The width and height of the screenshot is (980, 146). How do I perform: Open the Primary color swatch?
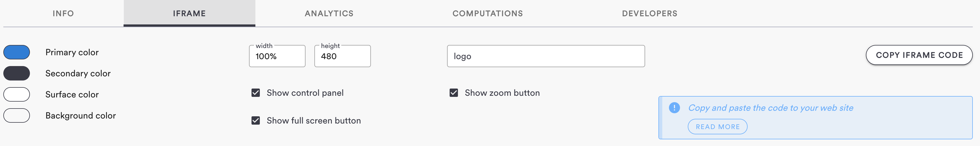pyautogui.click(x=17, y=52)
